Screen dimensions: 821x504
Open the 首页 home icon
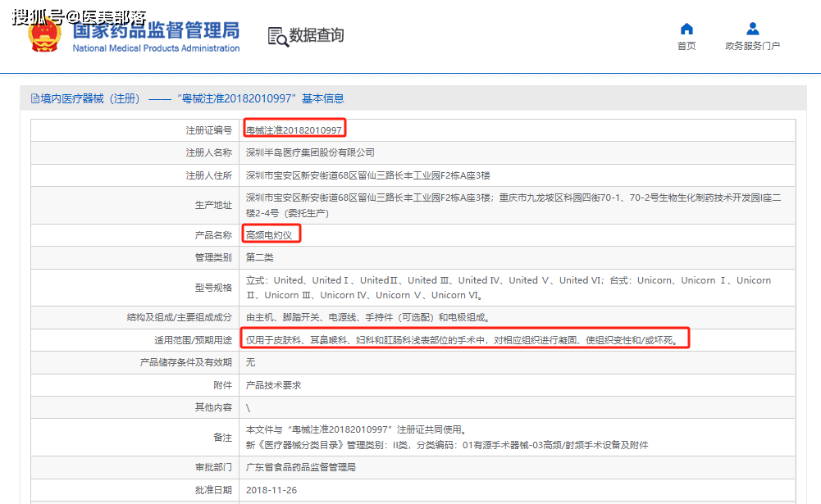(686, 29)
